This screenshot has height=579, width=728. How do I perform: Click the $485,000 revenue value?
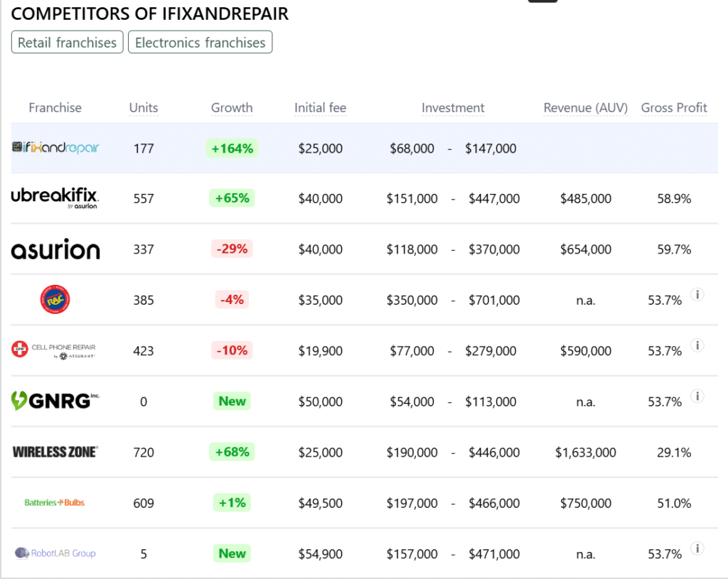coord(586,199)
